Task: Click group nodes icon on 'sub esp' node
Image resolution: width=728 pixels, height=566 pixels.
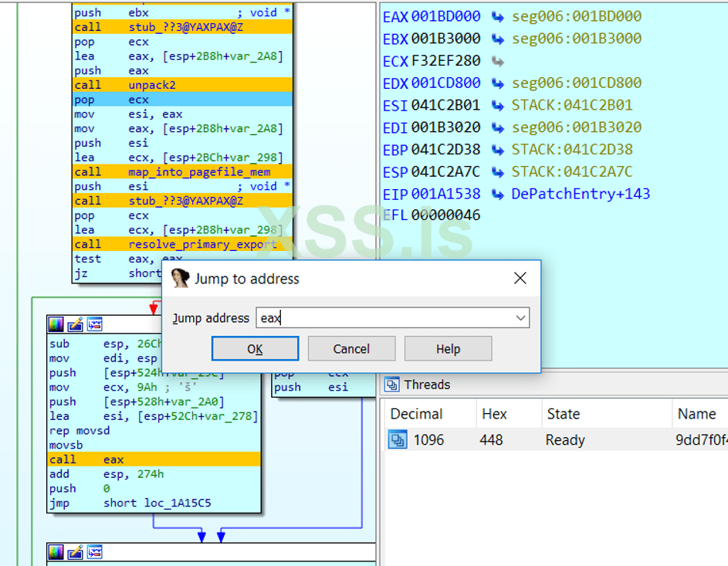Action: (95, 324)
